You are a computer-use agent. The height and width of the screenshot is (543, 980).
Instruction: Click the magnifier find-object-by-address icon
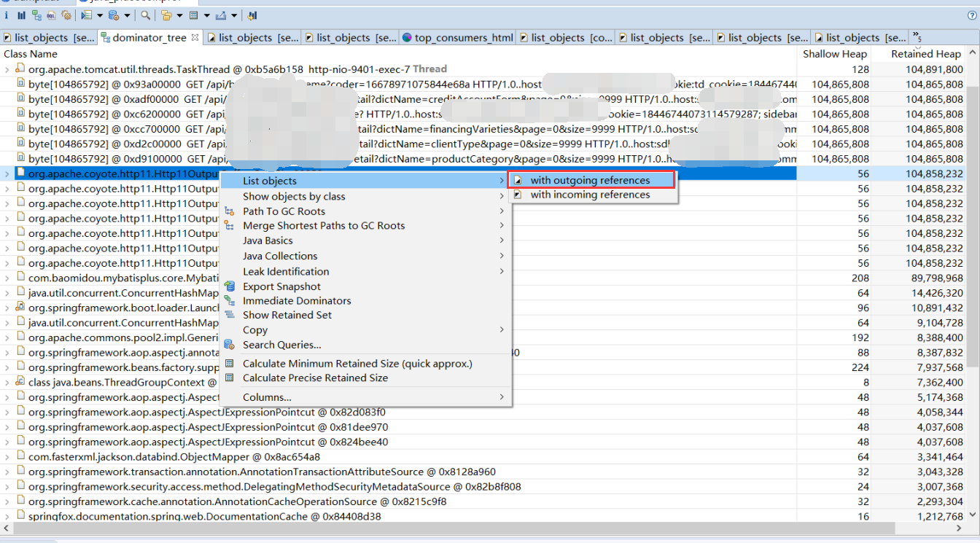point(146,15)
